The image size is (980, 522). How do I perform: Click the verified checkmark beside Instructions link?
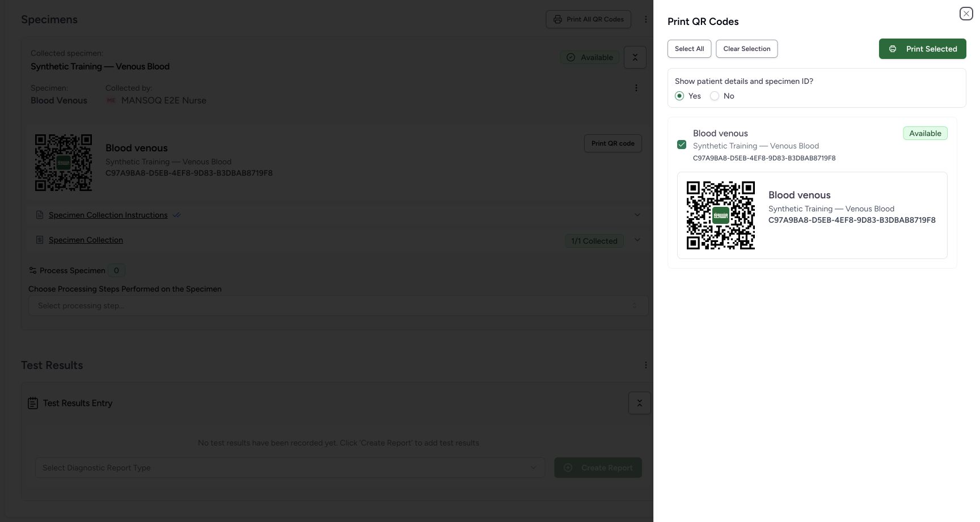pos(176,215)
